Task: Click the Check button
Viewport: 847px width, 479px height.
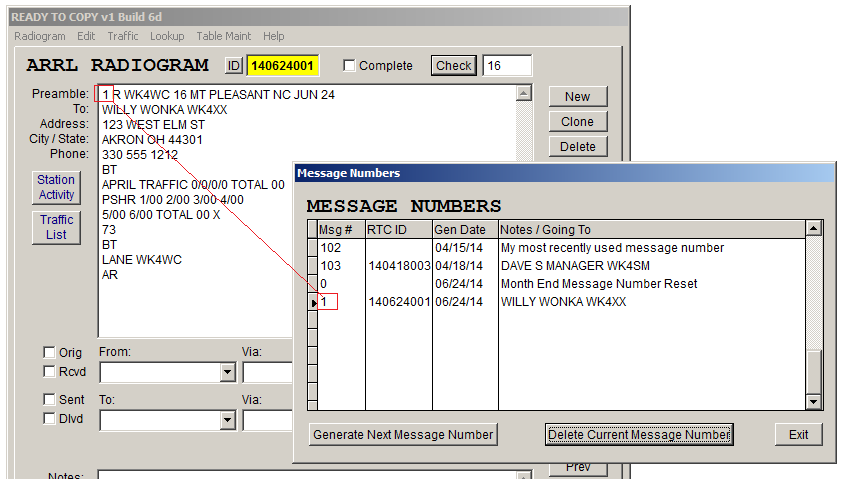Action: (x=454, y=66)
